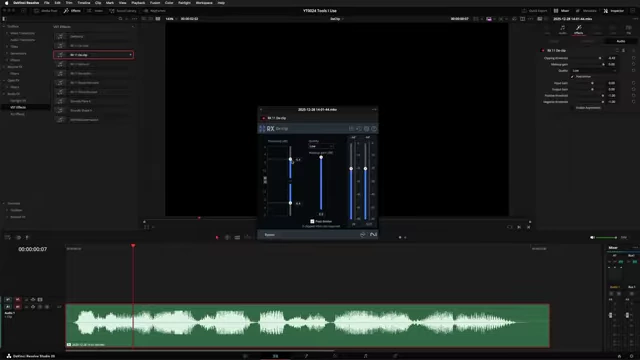Open the Audio tab in Inspector
Screen dimensions: 640x360
[x=562, y=29]
